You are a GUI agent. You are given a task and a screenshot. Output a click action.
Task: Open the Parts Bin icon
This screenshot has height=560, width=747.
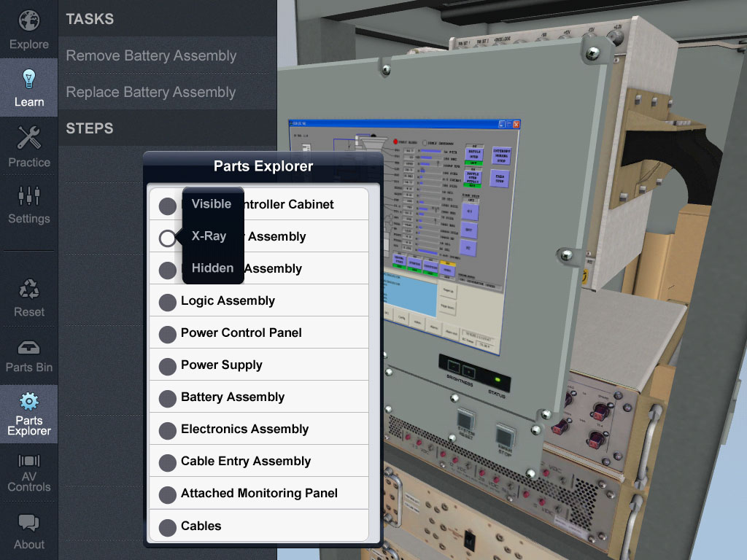click(x=28, y=349)
